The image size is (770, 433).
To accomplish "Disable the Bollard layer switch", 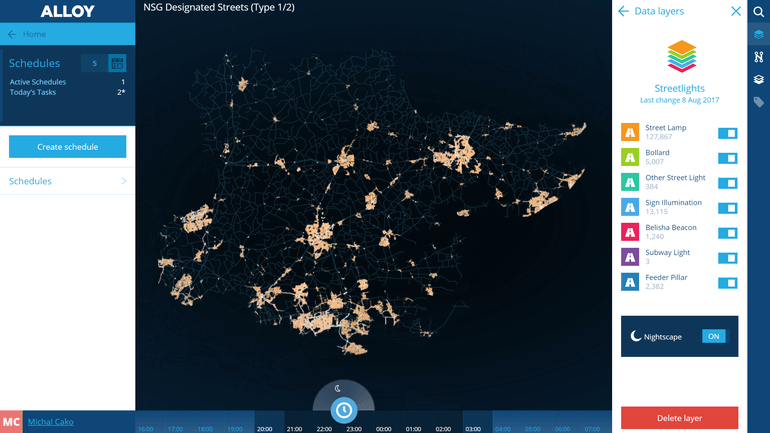I will tap(727, 158).
